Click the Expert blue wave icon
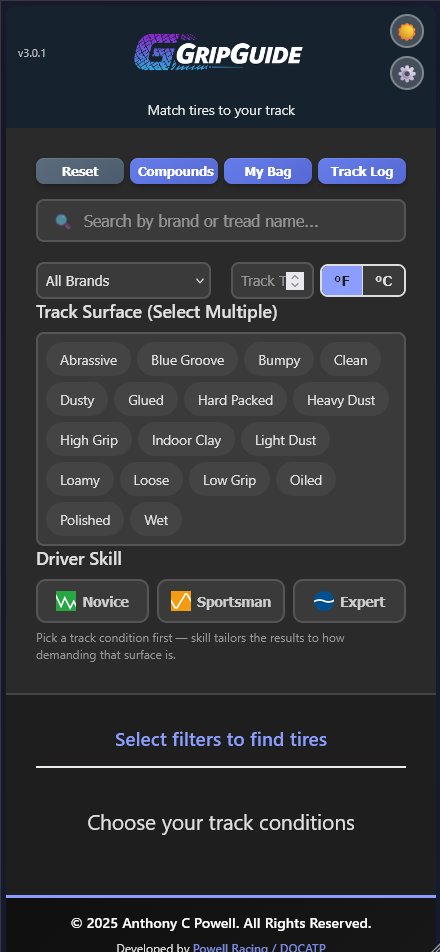This screenshot has height=952, width=440. 324,602
